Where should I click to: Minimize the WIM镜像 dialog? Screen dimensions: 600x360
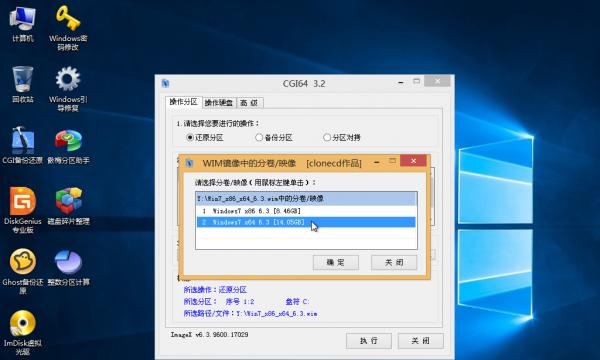coord(377,162)
